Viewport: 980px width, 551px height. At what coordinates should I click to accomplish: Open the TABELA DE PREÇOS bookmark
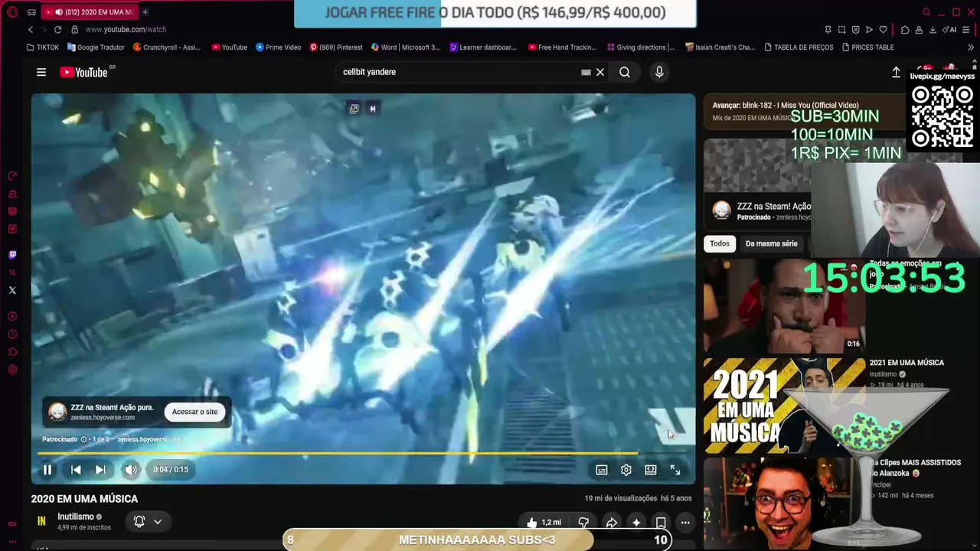coord(798,47)
